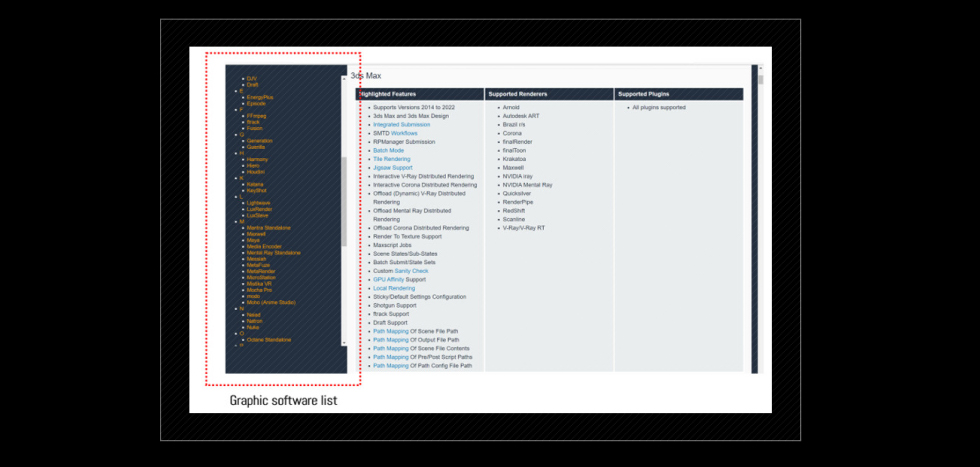This screenshot has height=467, width=980.
Task: Open the Draft entry in the sidebar list
Action: pos(252,84)
